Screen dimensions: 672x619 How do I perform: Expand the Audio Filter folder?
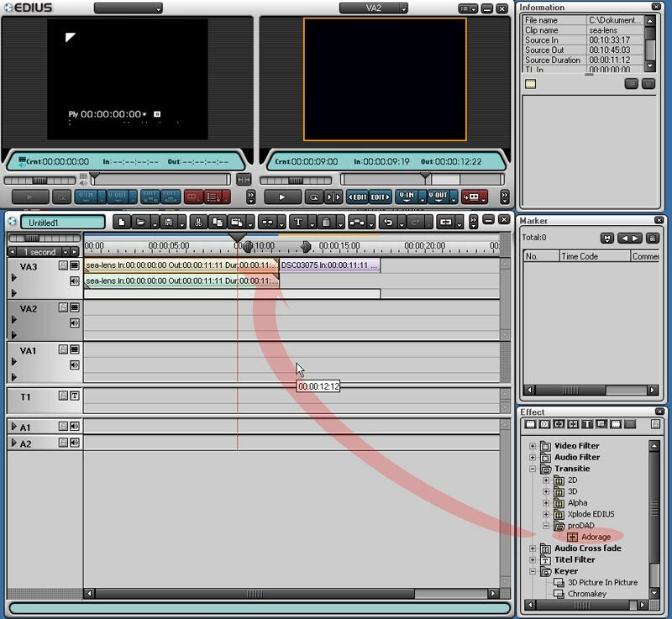click(533, 458)
